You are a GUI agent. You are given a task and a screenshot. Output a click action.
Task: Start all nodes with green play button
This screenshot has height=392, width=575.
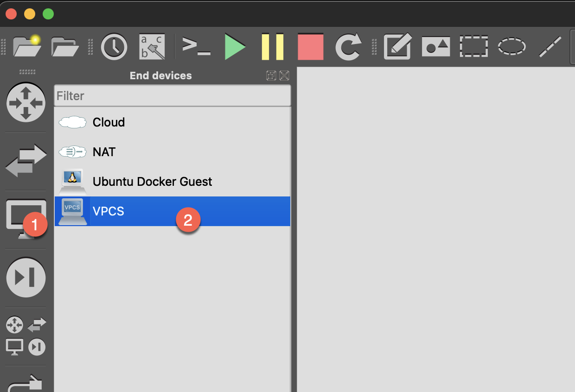coord(235,46)
